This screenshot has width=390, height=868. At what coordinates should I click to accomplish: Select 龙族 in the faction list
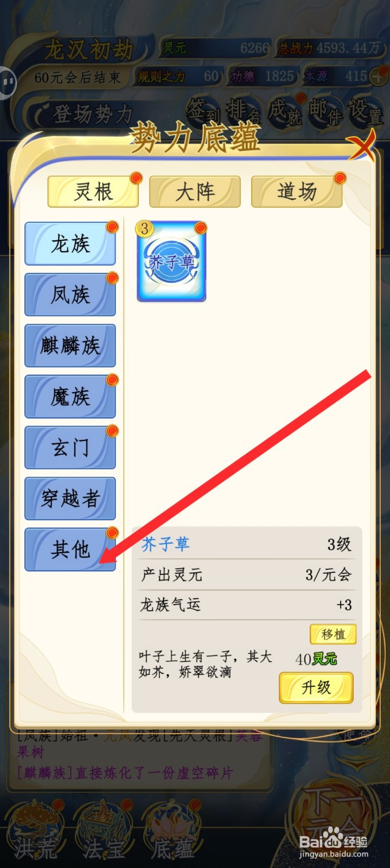pos(70,244)
